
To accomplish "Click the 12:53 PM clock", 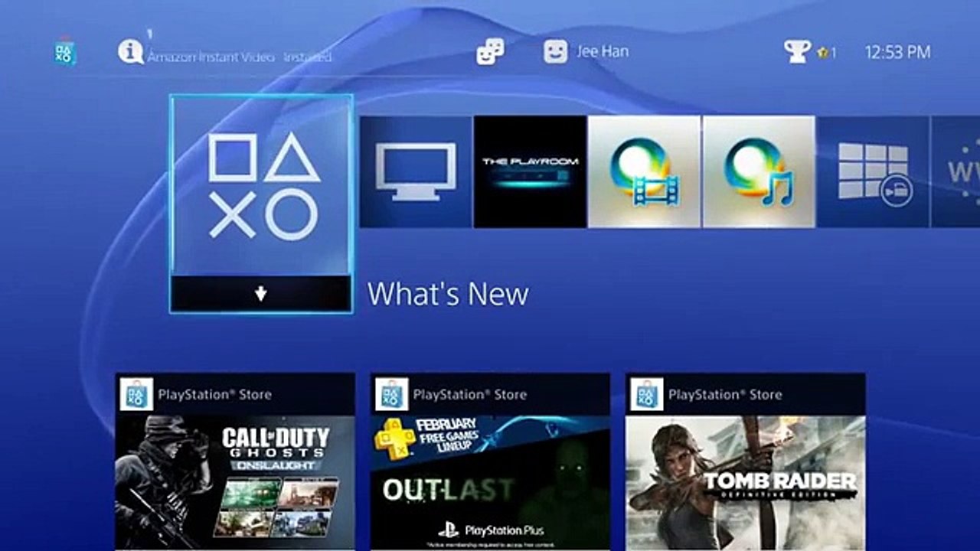I will coord(897,52).
